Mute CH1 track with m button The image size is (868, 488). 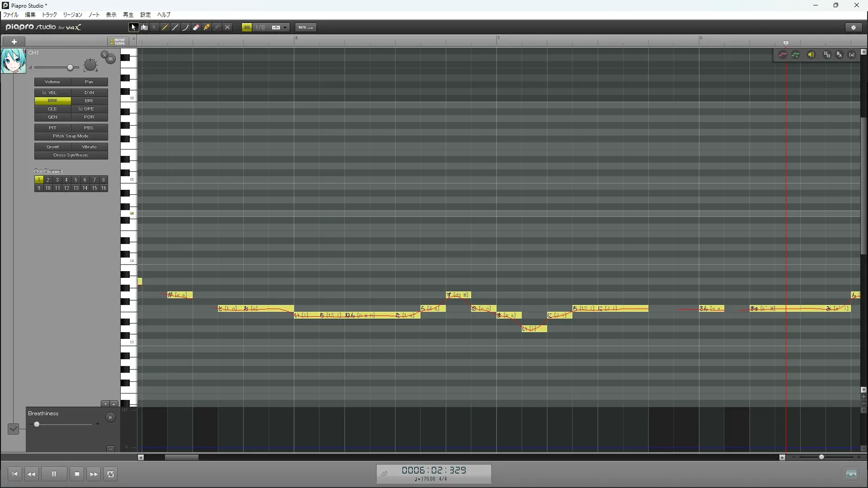tap(110, 59)
